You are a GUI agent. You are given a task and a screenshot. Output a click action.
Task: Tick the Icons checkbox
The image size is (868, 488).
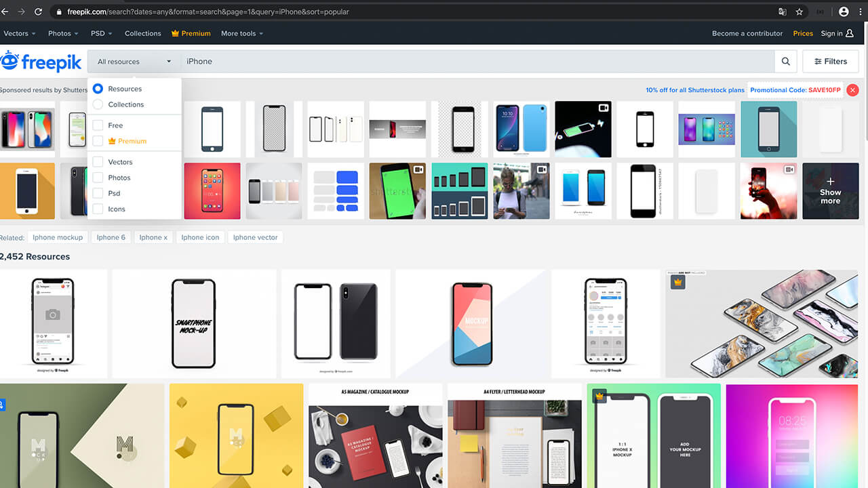point(98,209)
